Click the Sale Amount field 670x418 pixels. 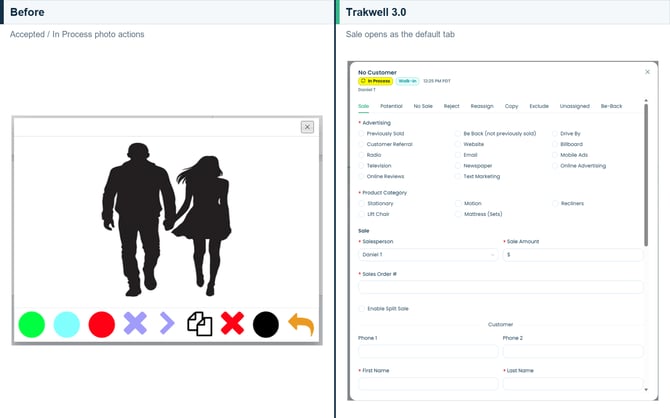(x=573, y=255)
